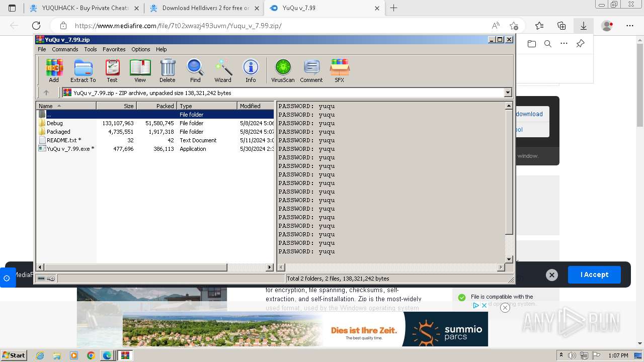Open the Favorites menu
This screenshot has height=362, width=644.
[114, 49]
